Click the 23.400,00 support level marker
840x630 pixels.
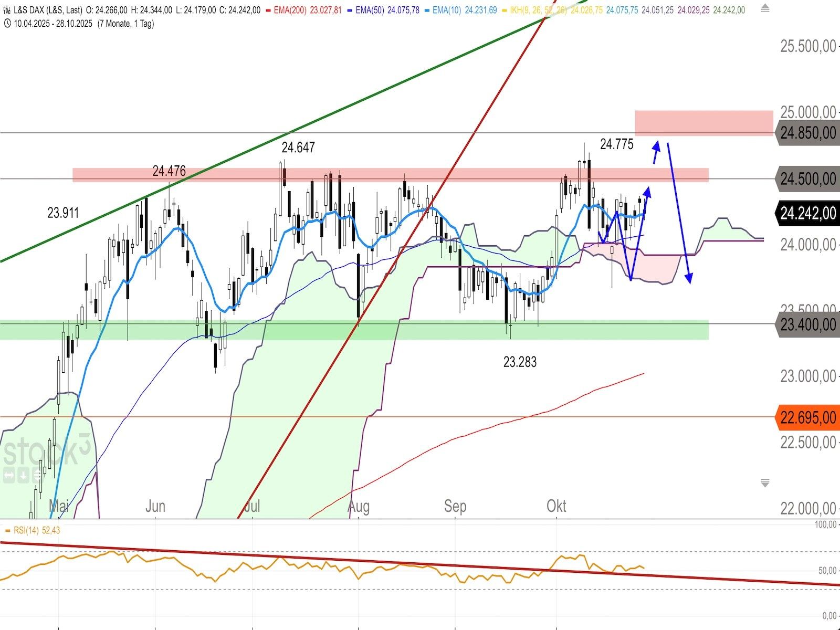click(807, 324)
